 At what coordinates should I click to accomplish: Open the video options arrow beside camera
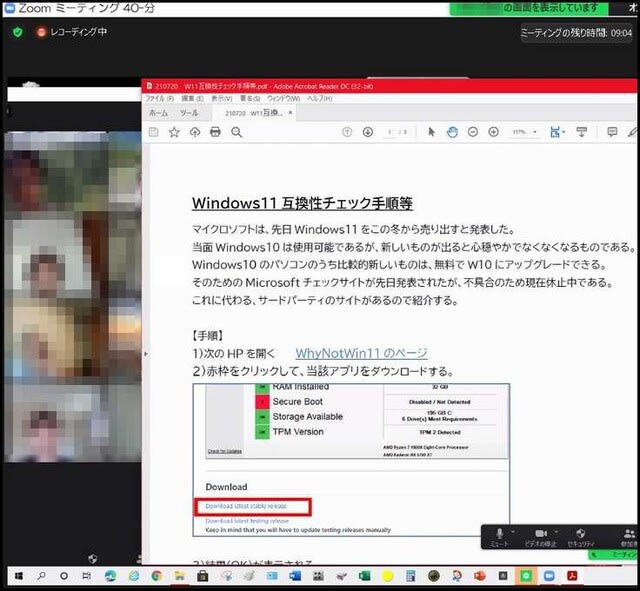[556, 531]
